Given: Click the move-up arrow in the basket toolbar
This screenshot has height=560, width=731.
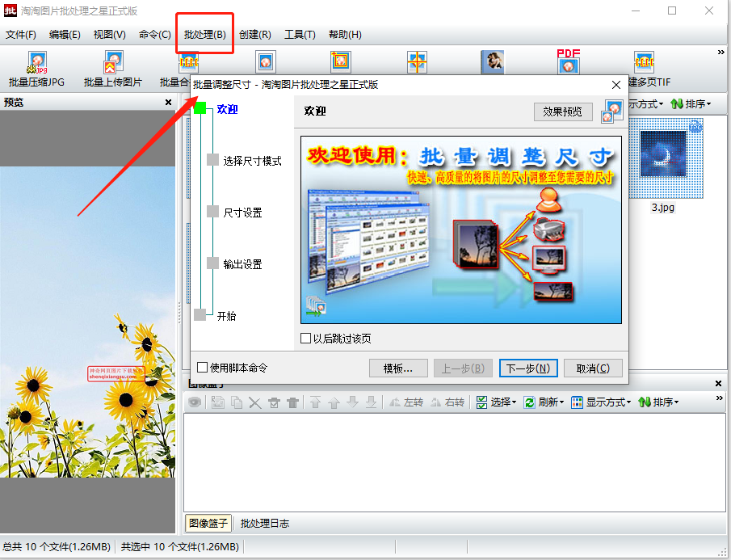Looking at the screenshot, I should tap(334, 402).
